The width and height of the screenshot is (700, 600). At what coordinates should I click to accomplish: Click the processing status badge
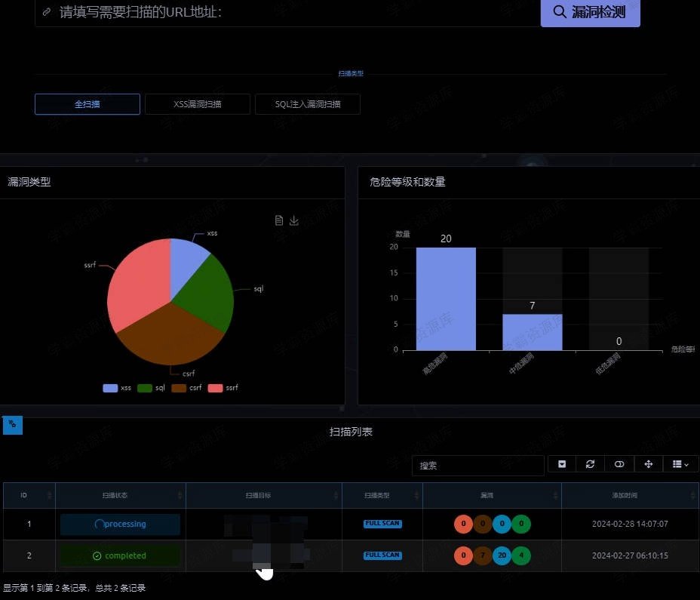point(120,524)
